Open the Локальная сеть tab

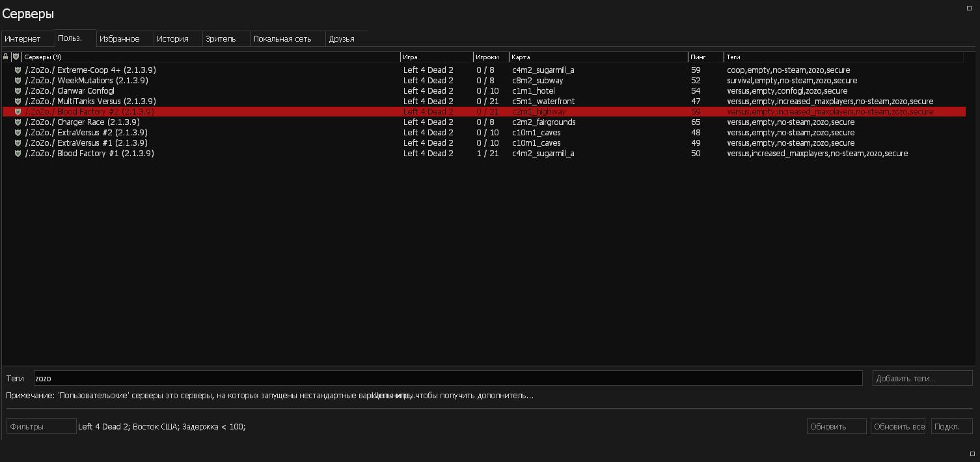(x=287, y=38)
